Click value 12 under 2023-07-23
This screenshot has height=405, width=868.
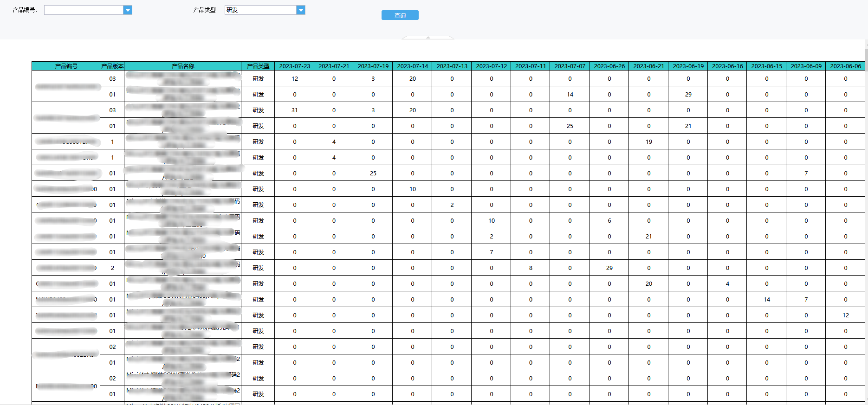pyautogui.click(x=295, y=78)
